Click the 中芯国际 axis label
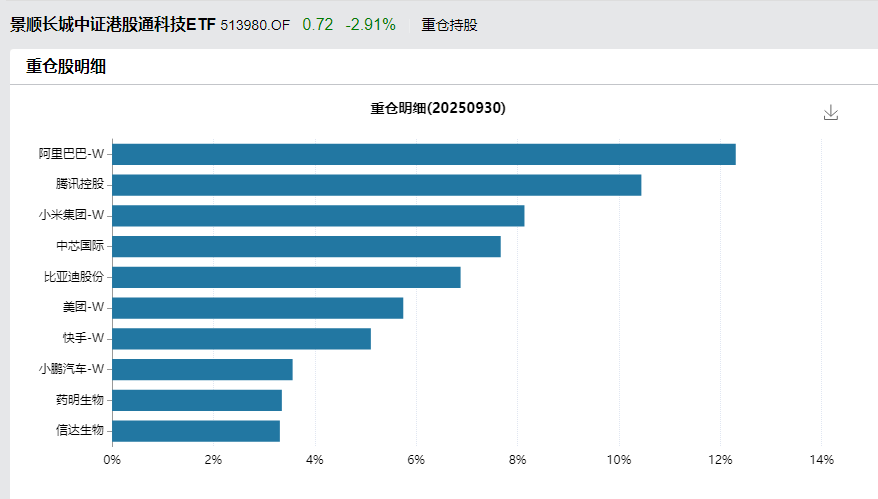 80,245
